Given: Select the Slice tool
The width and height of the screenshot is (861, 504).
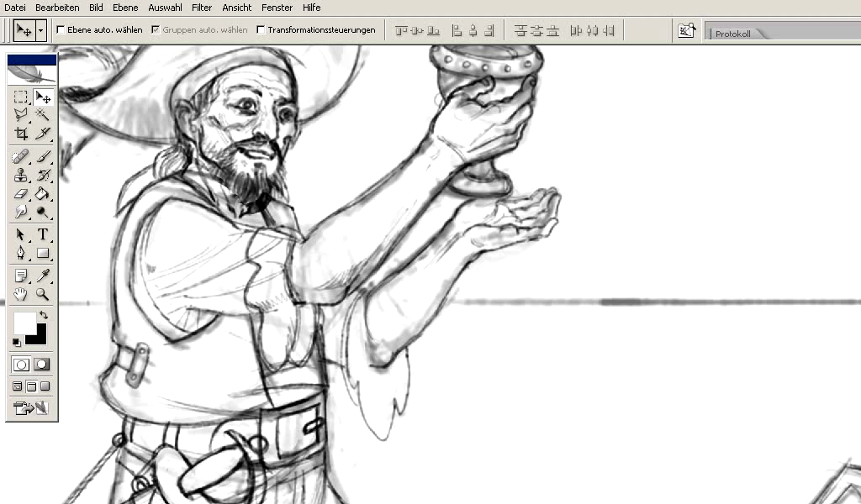Looking at the screenshot, I should 42,134.
